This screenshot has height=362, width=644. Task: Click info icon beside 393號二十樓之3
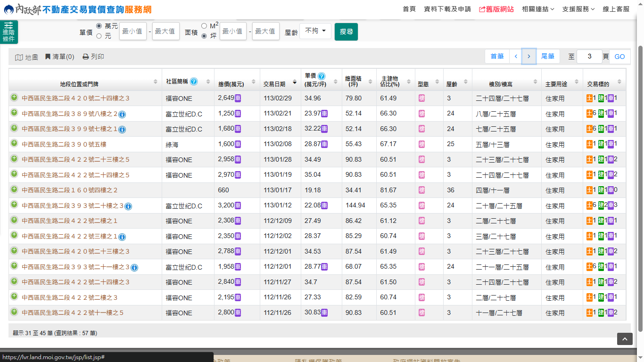pyautogui.click(x=128, y=206)
